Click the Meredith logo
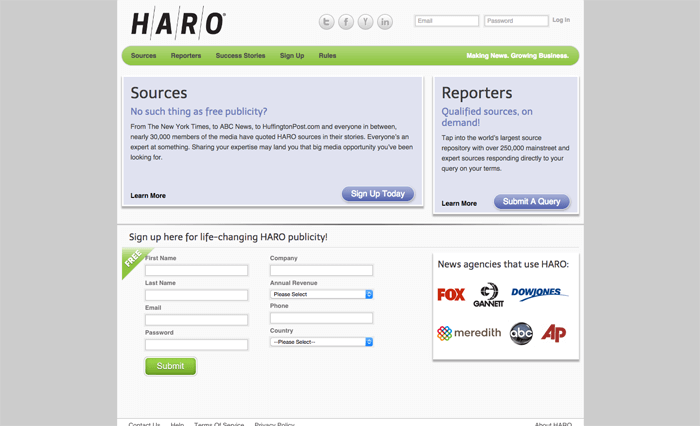This screenshot has height=426, width=700. pyautogui.click(x=469, y=333)
